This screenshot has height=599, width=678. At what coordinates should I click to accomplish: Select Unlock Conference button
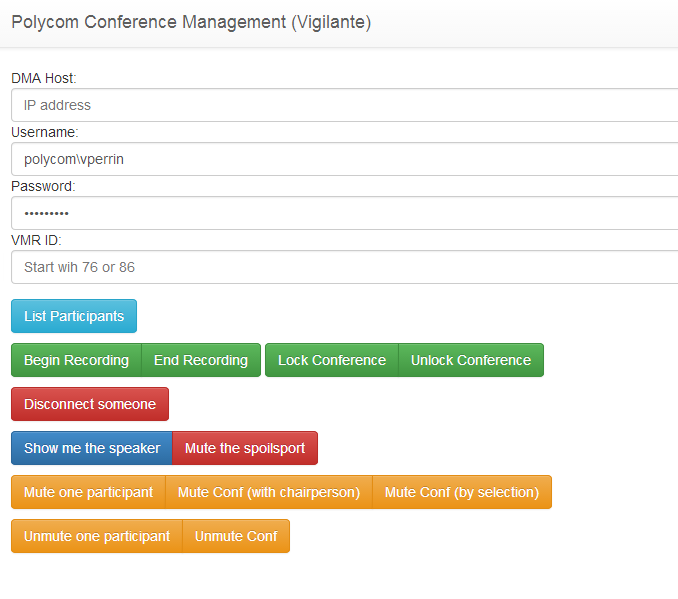pos(471,360)
